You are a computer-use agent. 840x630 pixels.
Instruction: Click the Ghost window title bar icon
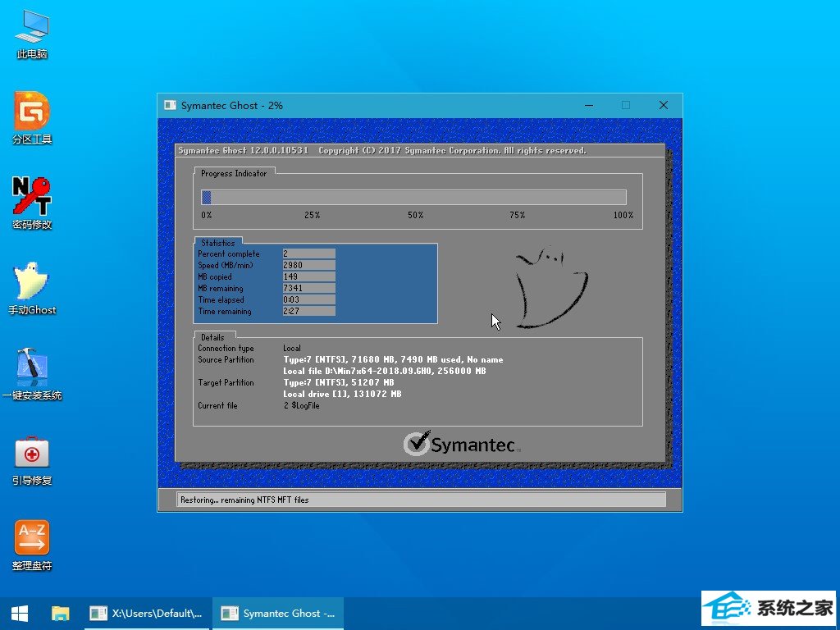point(170,105)
